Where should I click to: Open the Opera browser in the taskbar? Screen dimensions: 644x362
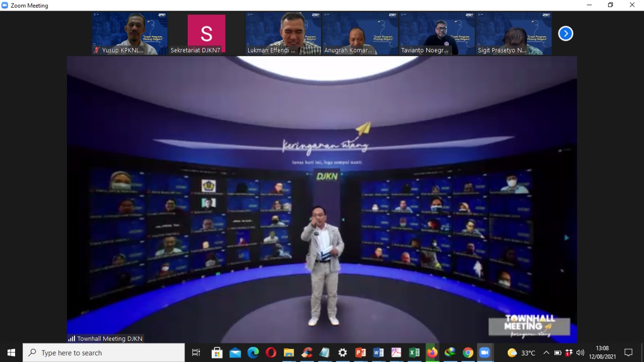[271, 352]
